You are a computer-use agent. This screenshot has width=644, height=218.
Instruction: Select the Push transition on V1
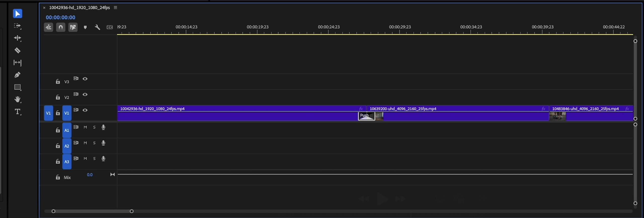point(366,116)
